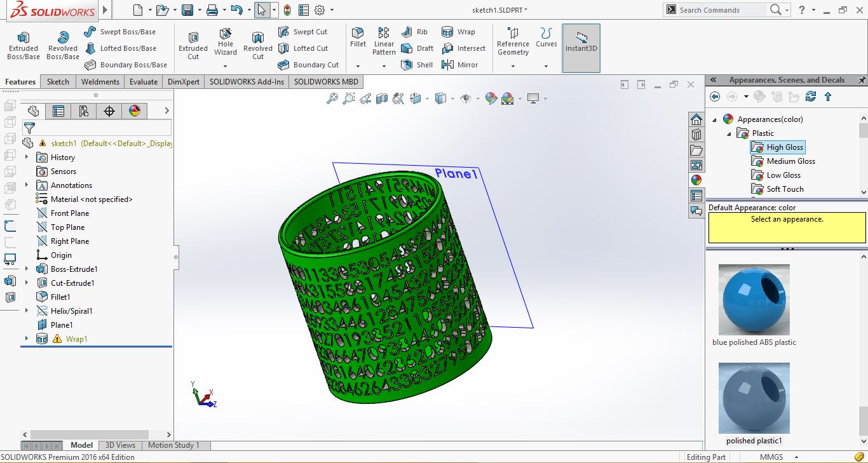Open the Reference Geometry tool
Image resolution: width=868 pixels, height=463 pixels.
click(x=513, y=42)
